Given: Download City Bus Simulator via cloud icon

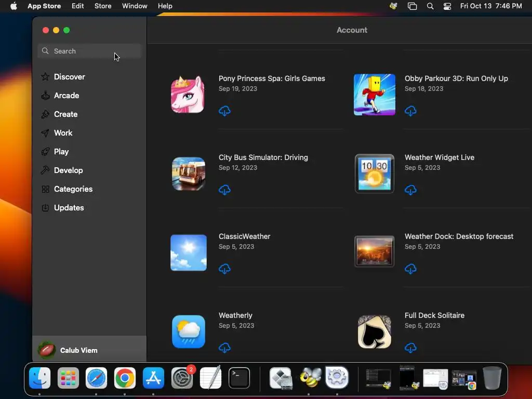Looking at the screenshot, I should (x=224, y=190).
